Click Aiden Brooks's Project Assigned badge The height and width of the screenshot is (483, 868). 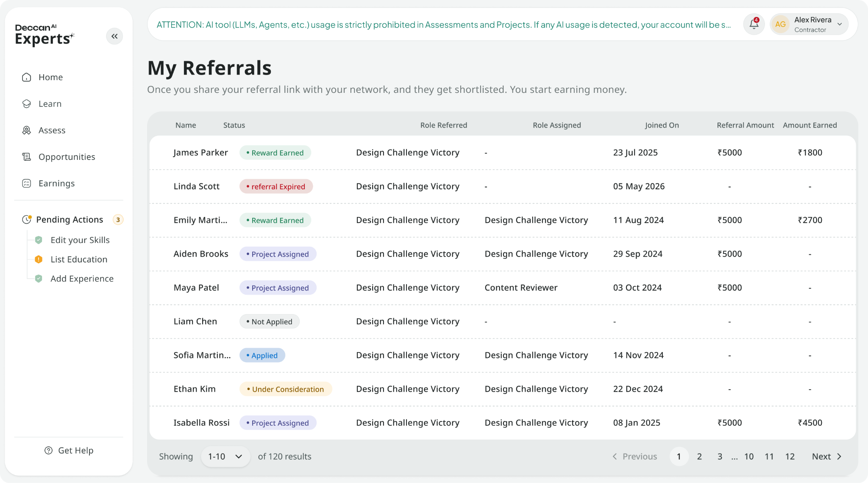coord(278,254)
